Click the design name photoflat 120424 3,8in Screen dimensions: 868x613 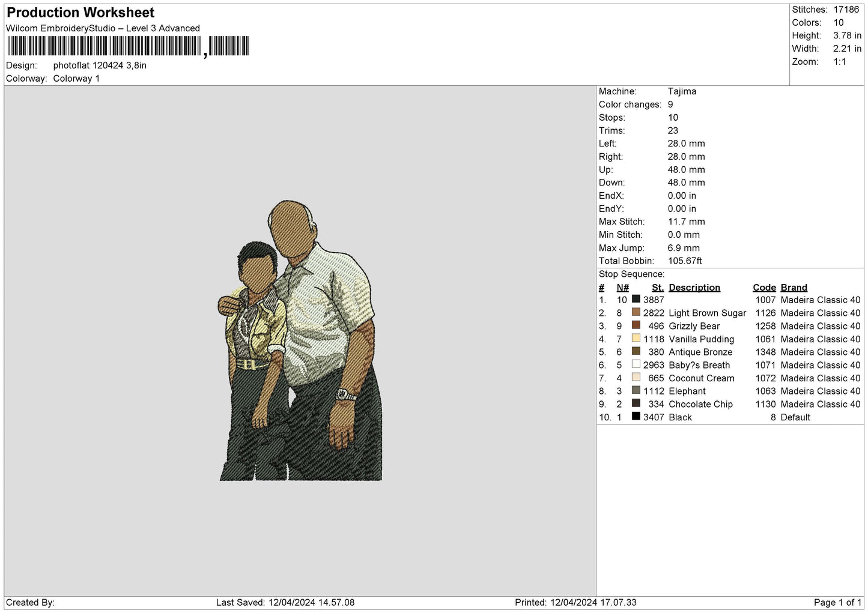(x=100, y=65)
